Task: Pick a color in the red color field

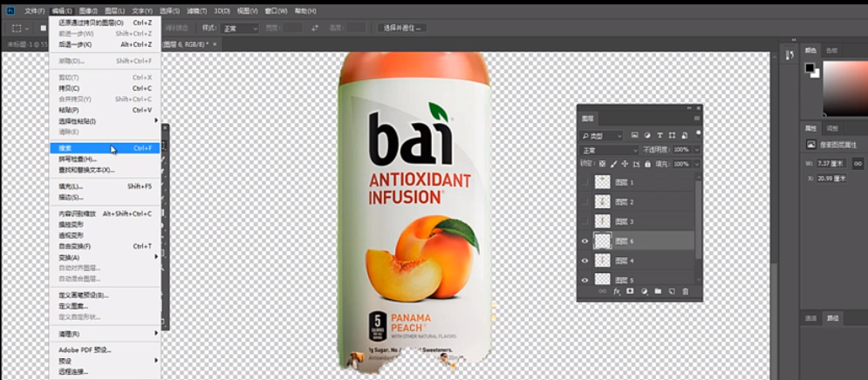Action: pyautogui.click(x=845, y=87)
